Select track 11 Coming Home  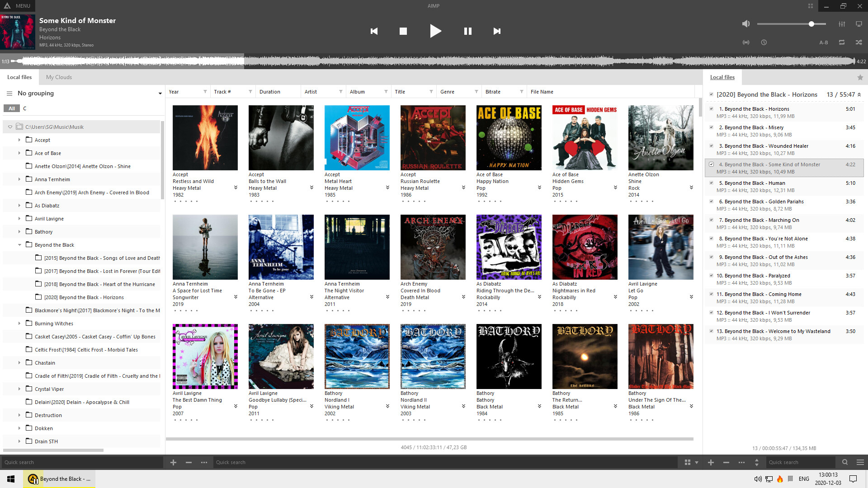coord(784,298)
